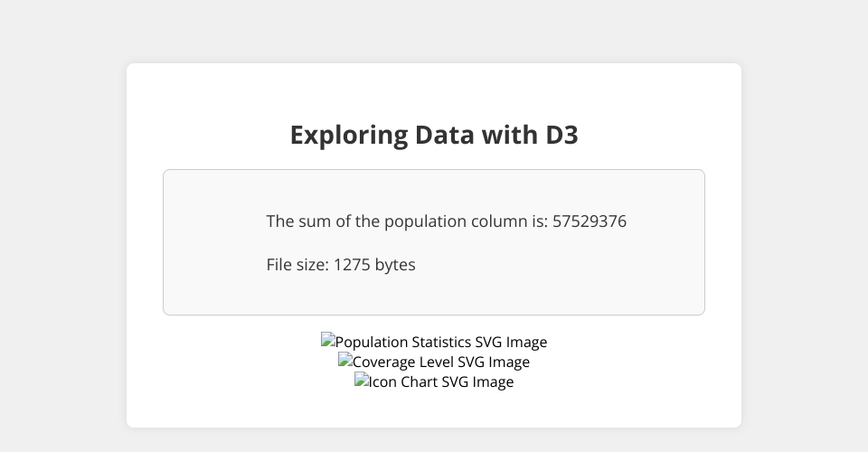Click the "D3" word in the heading
Viewport: 868px width, 452px height.
561,135
